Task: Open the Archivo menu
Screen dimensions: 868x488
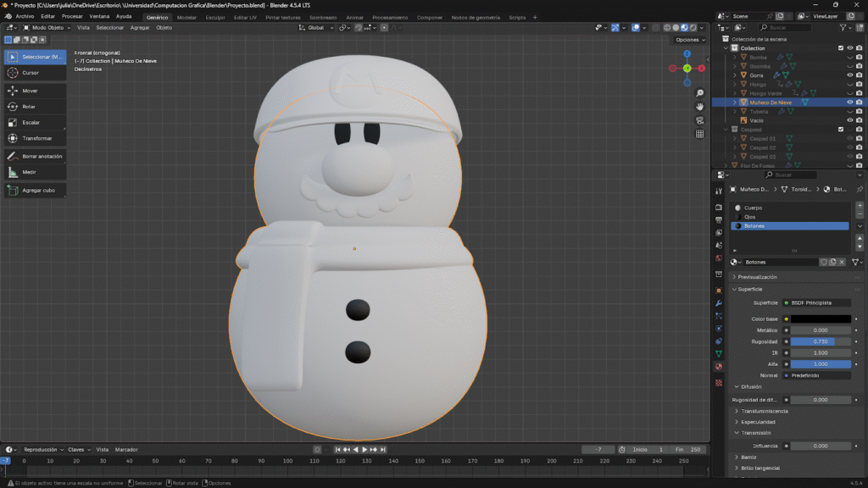Action: (25, 16)
